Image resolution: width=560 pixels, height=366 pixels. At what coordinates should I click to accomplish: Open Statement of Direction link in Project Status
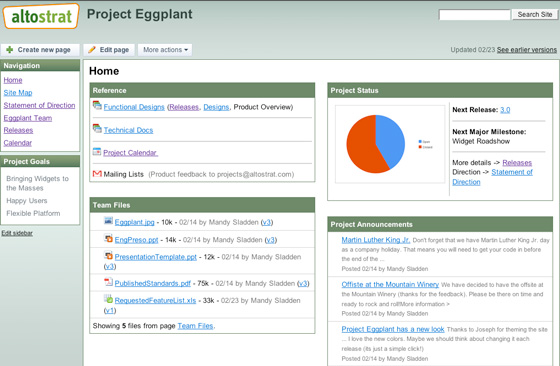(512, 172)
